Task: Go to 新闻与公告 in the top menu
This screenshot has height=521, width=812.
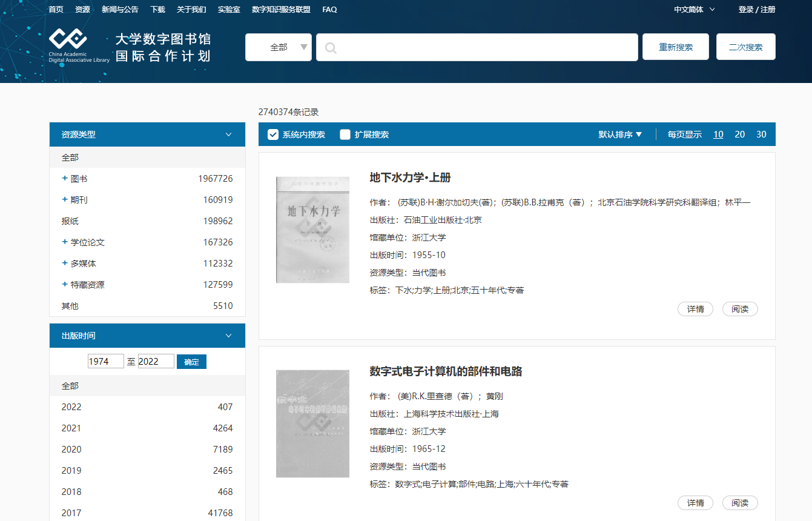Action: 120,10
